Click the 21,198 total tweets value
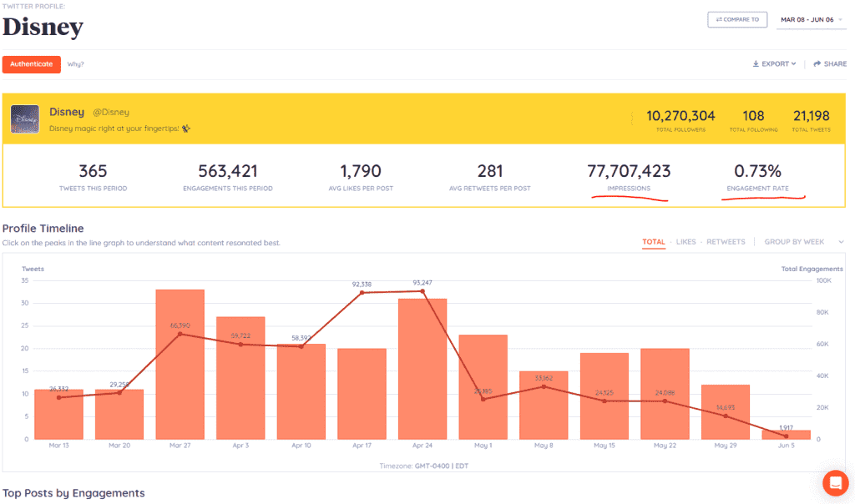This screenshot has width=855, height=504. [x=812, y=116]
